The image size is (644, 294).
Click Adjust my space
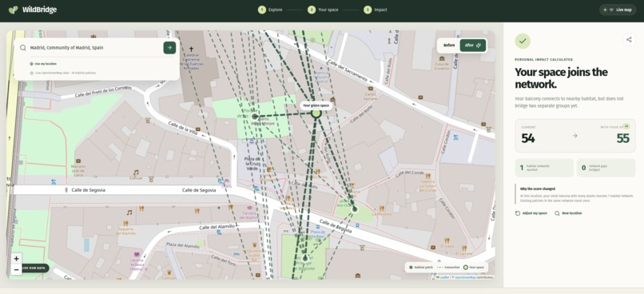pos(531,213)
